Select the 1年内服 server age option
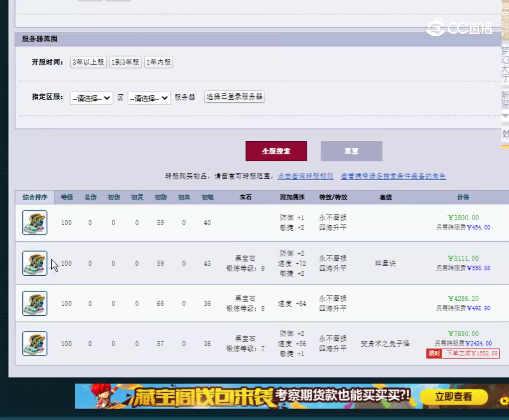Screen dimensions: 509x420 click(158, 62)
